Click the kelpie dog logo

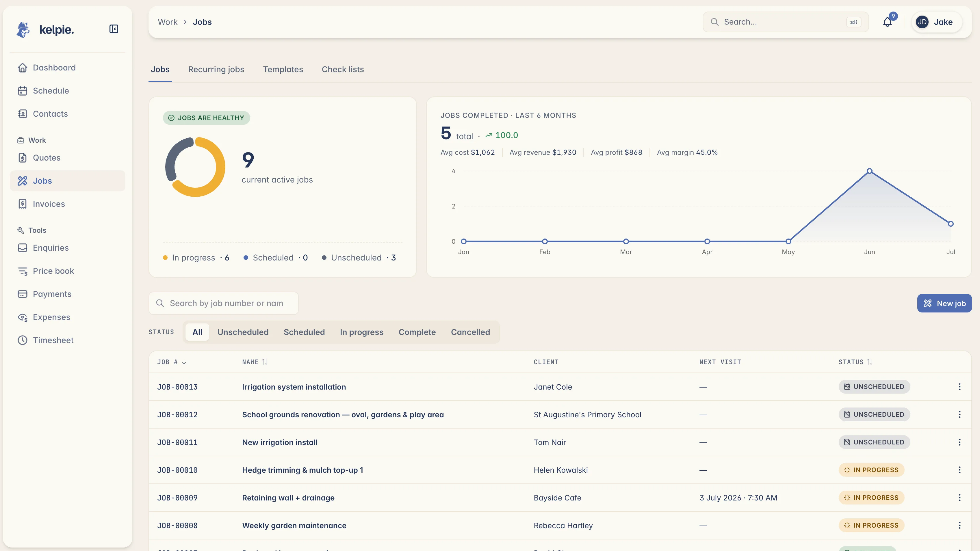(23, 29)
